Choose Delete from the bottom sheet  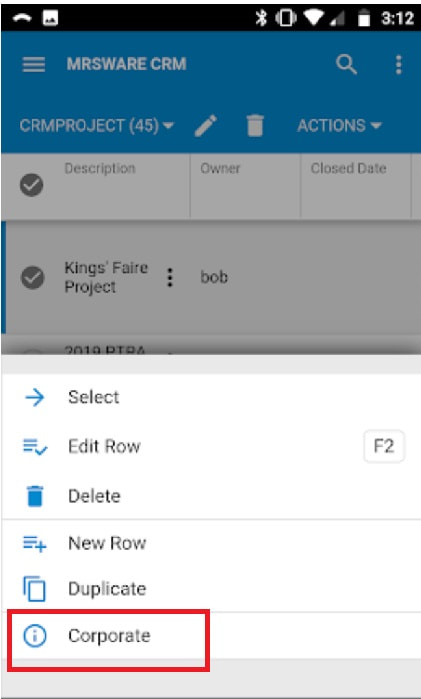point(210,496)
